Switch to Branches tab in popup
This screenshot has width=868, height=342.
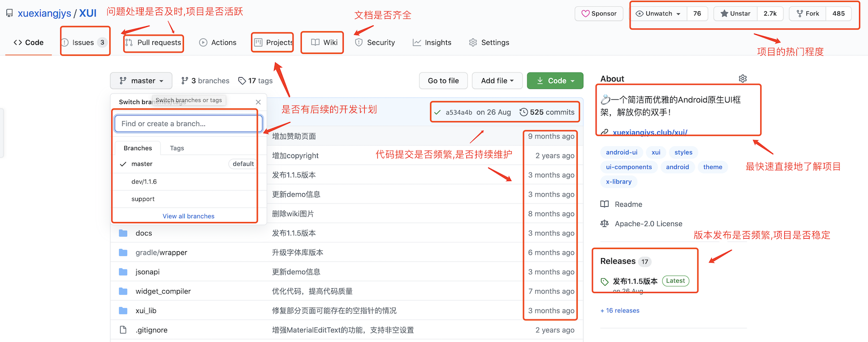[x=138, y=148]
